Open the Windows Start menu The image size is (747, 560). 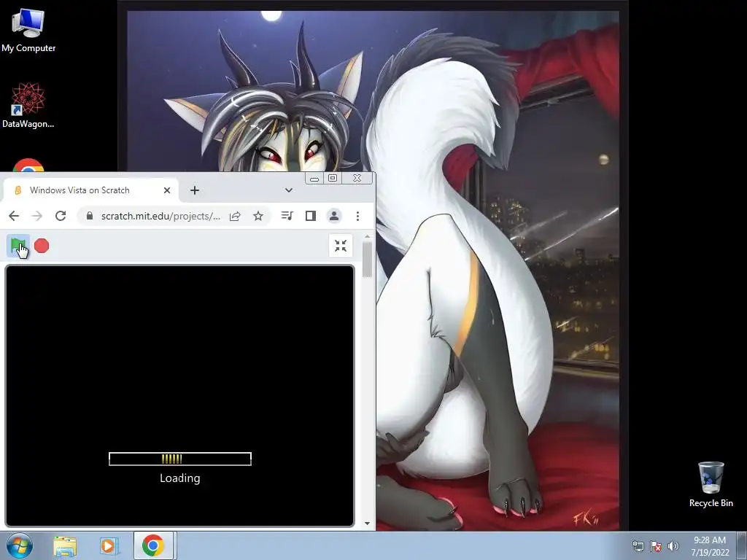point(20,545)
